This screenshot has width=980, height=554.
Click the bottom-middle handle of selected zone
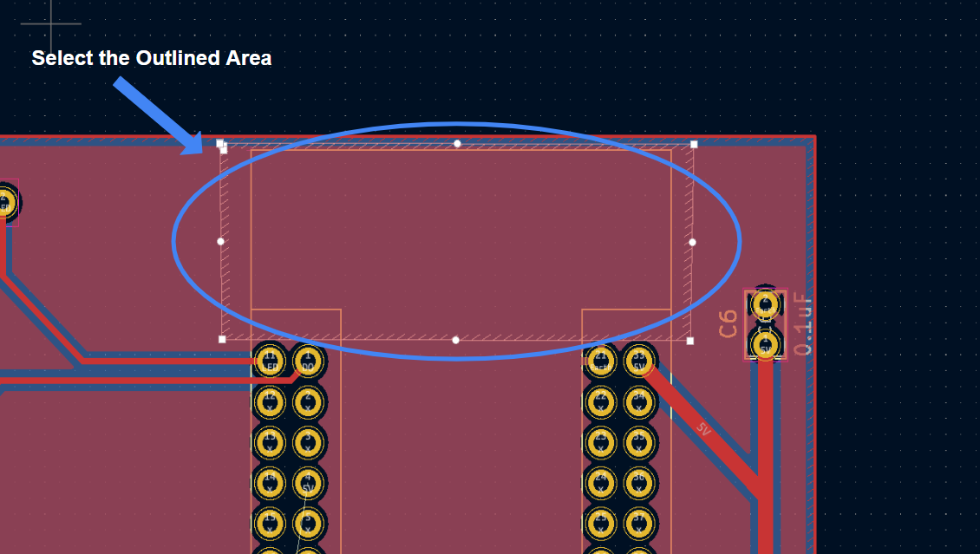(x=455, y=341)
